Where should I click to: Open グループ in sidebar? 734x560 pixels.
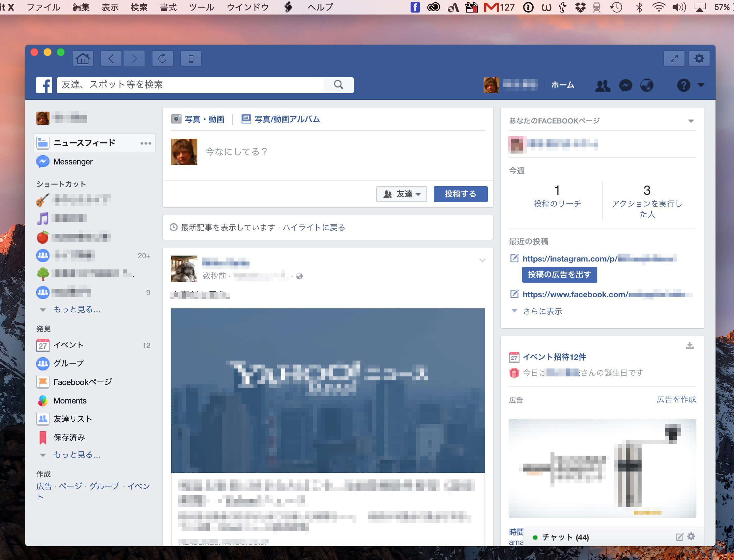click(68, 363)
